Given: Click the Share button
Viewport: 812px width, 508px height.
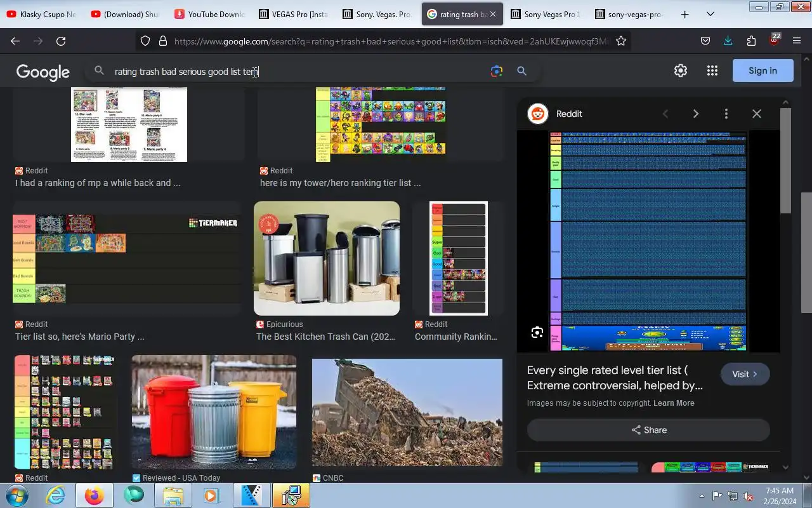Looking at the screenshot, I should [x=648, y=430].
